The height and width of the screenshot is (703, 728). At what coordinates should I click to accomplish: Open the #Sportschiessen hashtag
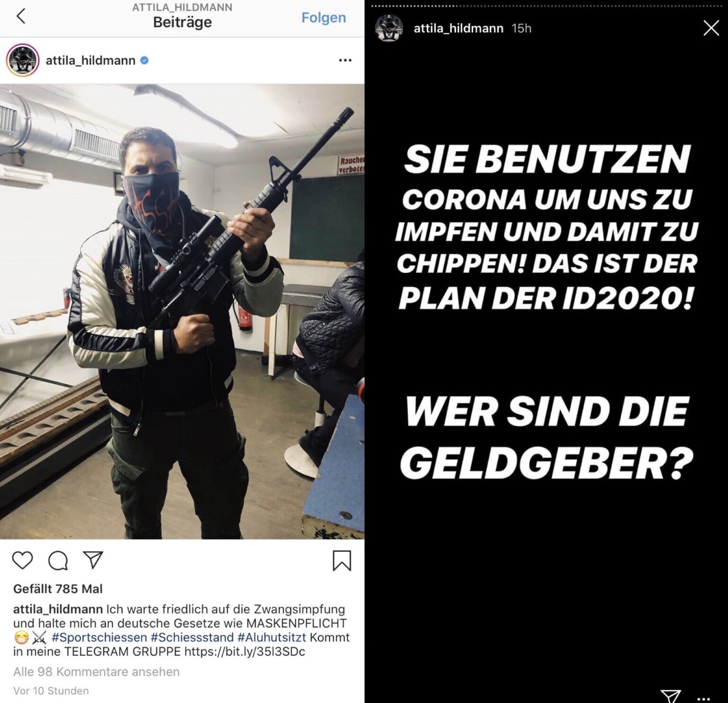tap(99, 637)
